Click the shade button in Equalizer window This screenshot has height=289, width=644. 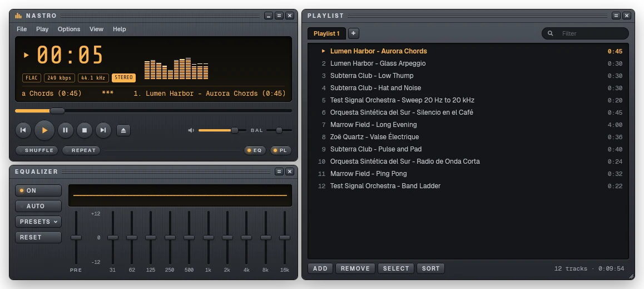(279, 172)
